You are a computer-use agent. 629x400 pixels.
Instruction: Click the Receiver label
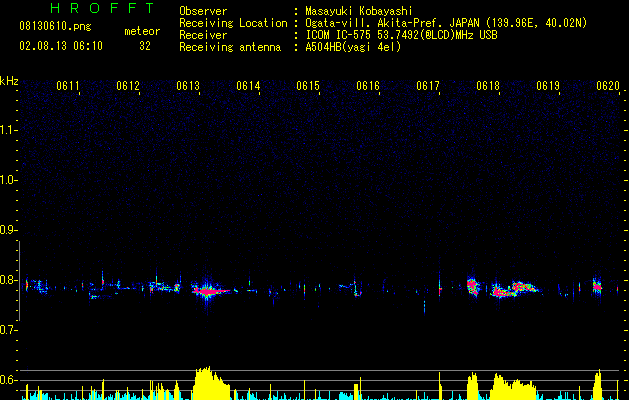point(203,35)
